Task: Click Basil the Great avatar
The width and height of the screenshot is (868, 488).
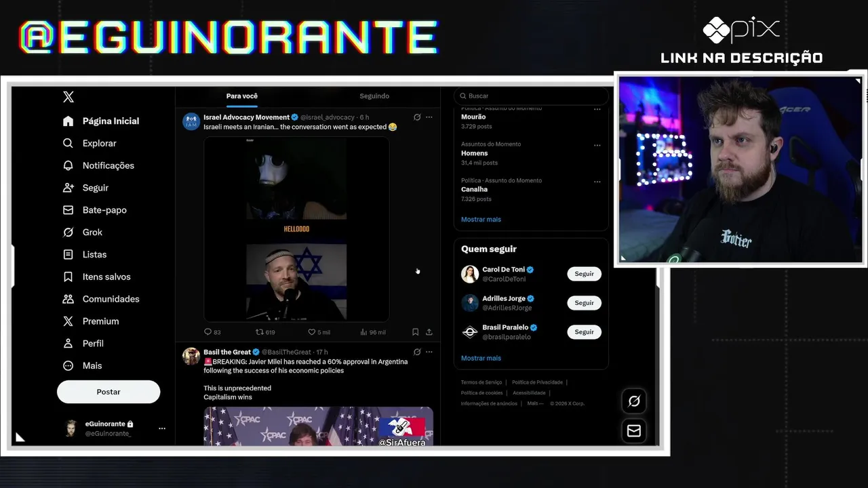Action: [191, 357]
